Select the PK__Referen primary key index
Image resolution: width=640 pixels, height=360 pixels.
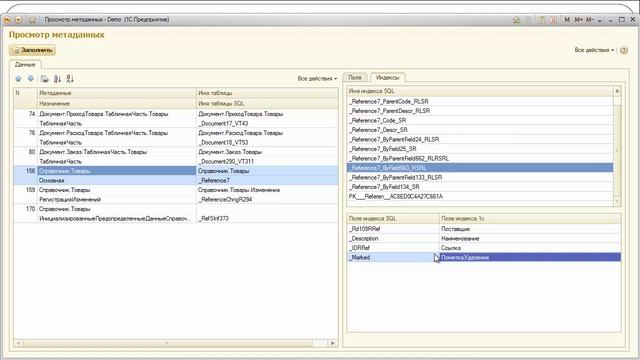[480, 196]
